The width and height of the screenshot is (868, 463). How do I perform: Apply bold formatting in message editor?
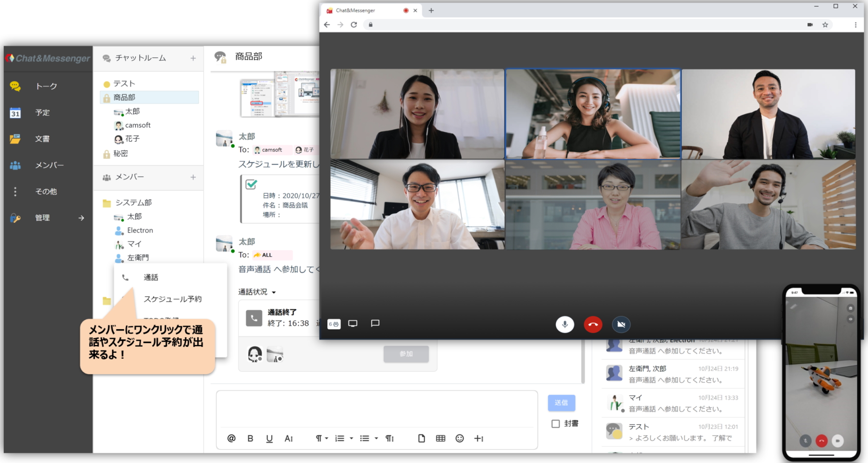pyautogui.click(x=250, y=438)
